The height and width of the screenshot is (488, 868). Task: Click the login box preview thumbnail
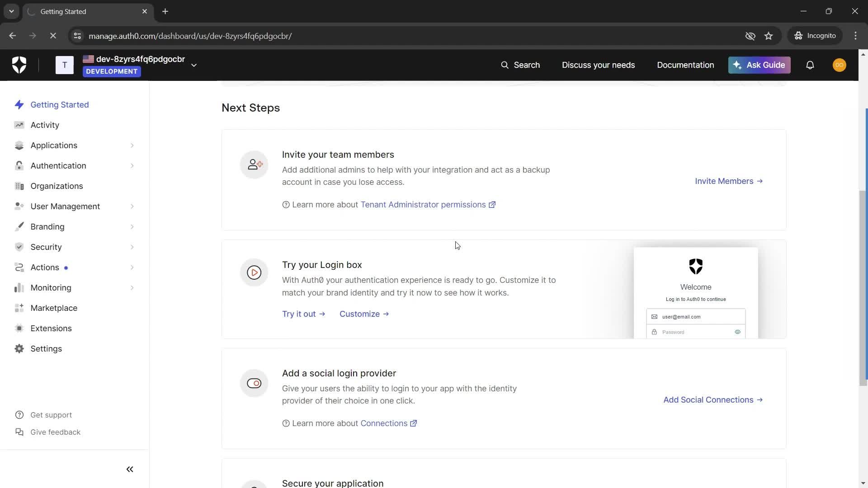[x=696, y=293]
